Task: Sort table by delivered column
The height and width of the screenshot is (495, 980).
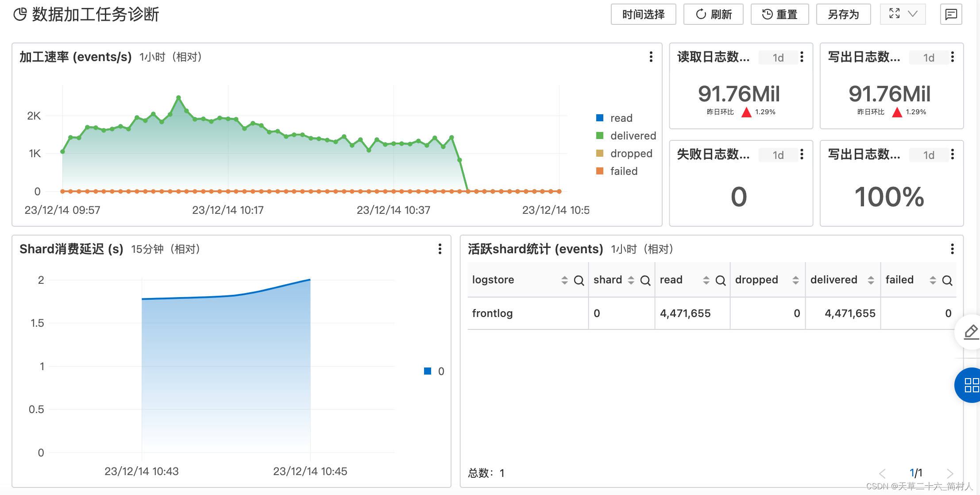Action: [871, 280]
